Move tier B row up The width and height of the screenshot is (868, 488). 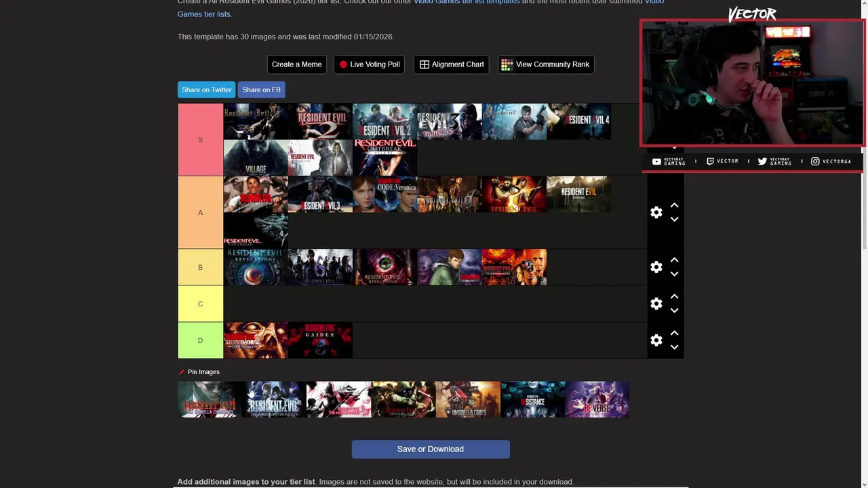[x=674, y=260]
